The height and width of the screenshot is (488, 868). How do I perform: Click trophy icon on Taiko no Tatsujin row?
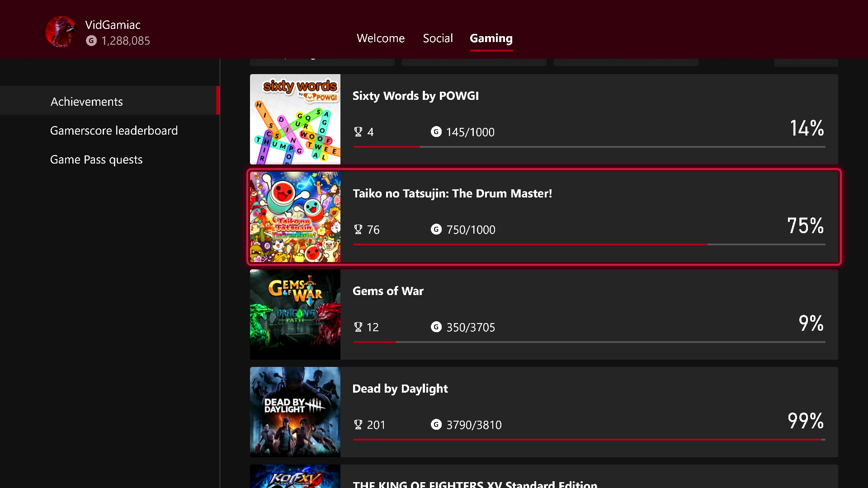(x=358, y=230)
